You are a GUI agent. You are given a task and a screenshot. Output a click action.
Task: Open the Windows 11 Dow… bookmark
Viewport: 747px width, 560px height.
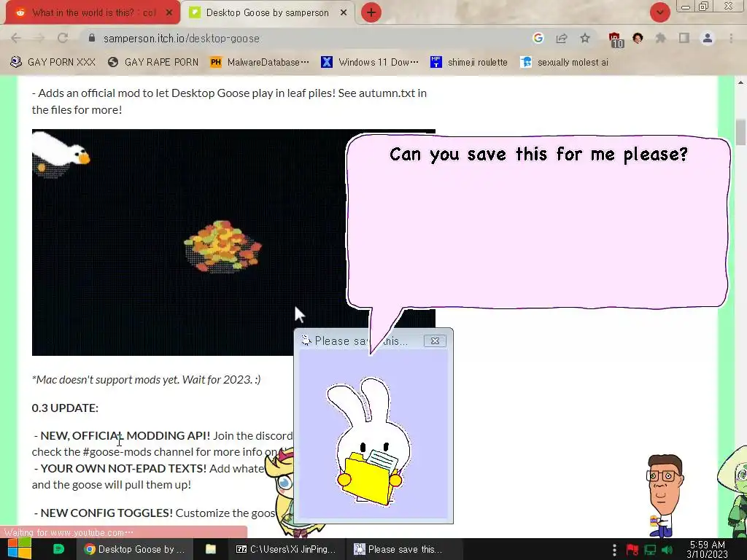(x=370, y=63)
